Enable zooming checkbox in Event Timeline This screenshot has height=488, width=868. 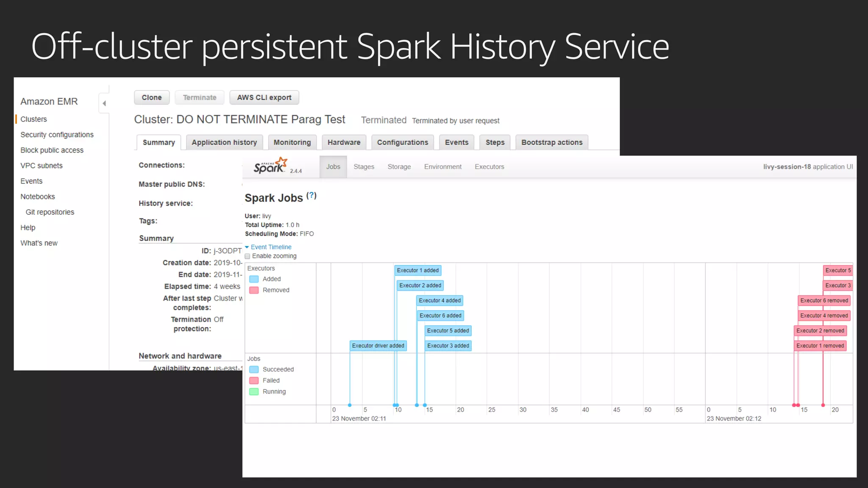click(248, 256)
